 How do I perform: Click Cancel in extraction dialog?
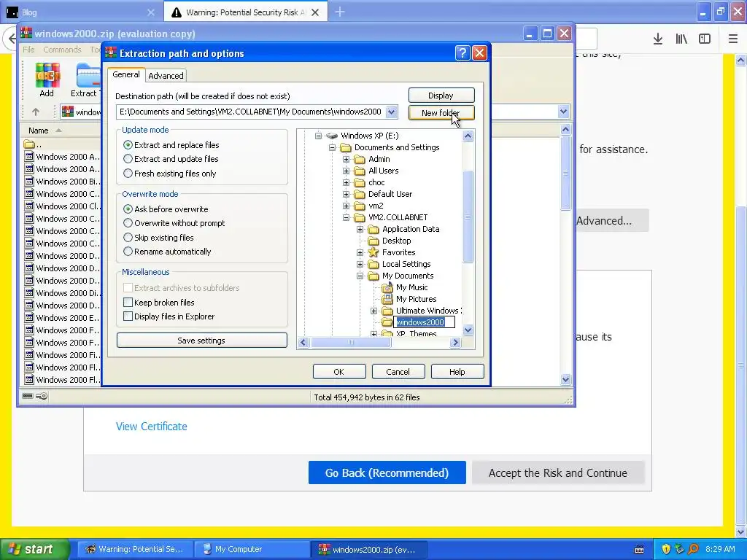398,372
